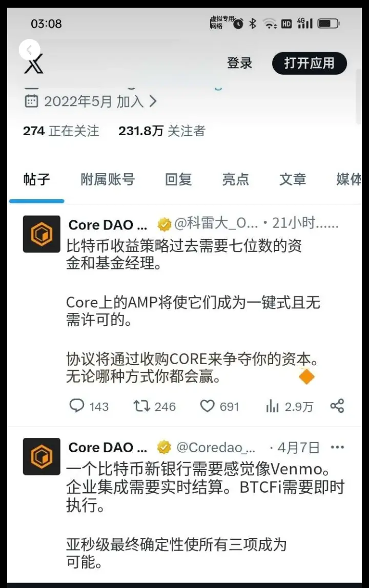Screen dimensions: 369x588
Task: Open the X logo home
Action: click(x=34, y=64)
